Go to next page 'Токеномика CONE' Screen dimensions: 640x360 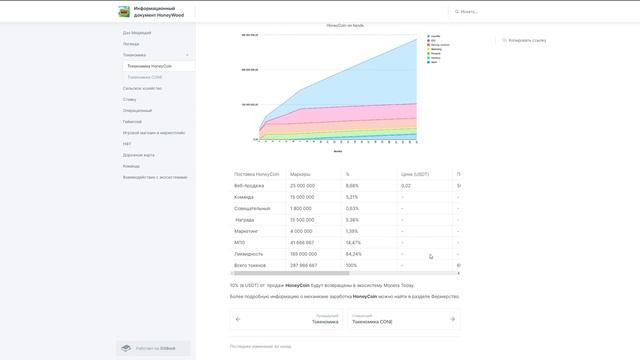(x=404, y=319)
